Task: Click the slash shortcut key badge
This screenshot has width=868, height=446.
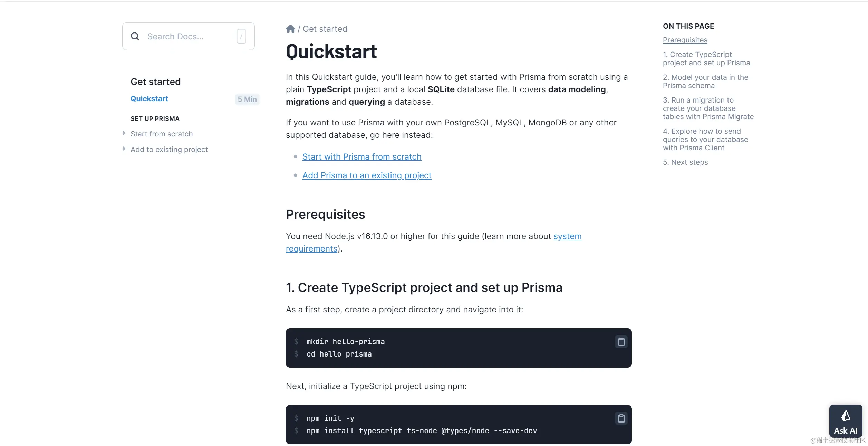Action: point(241,37)
